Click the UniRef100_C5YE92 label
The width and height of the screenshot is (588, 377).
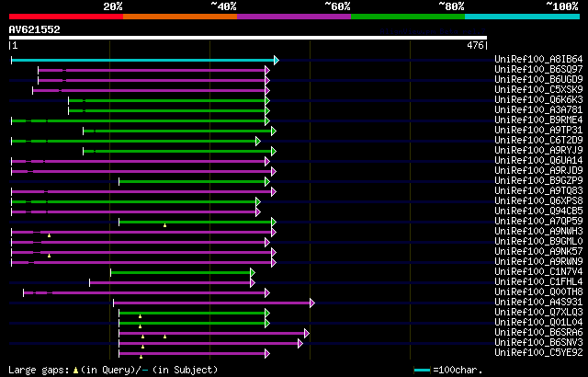pyautogui.click(x=538, y=353)
